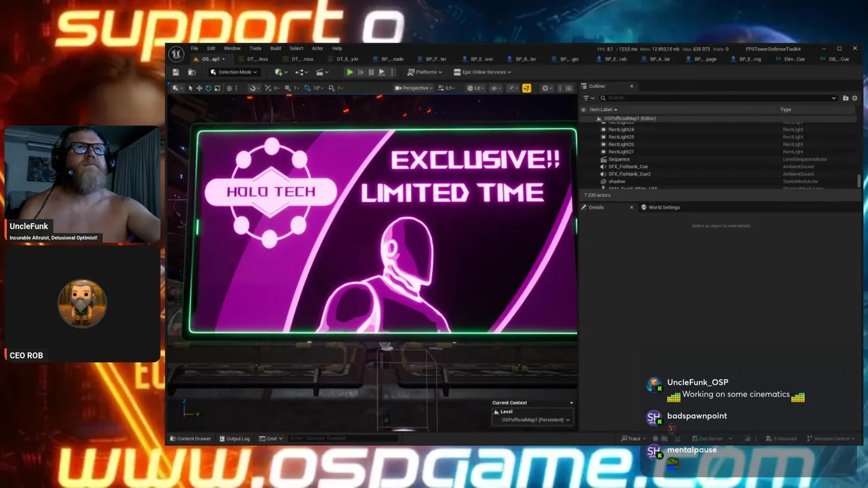Toggle visibility column eye in Outliner header
868x488 pixels.
[x=583, y=110]
